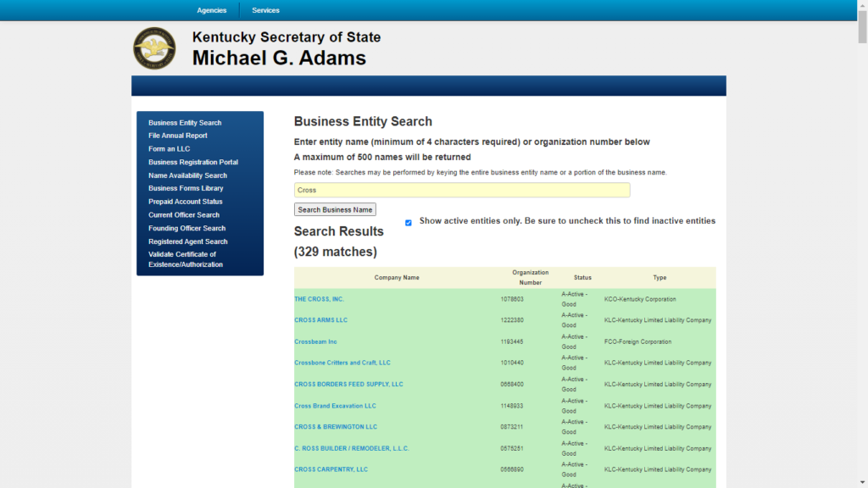Click the Kentucky Secretary of State seal logo
Screen dimensions: 868x488
(x=154, y=48)
